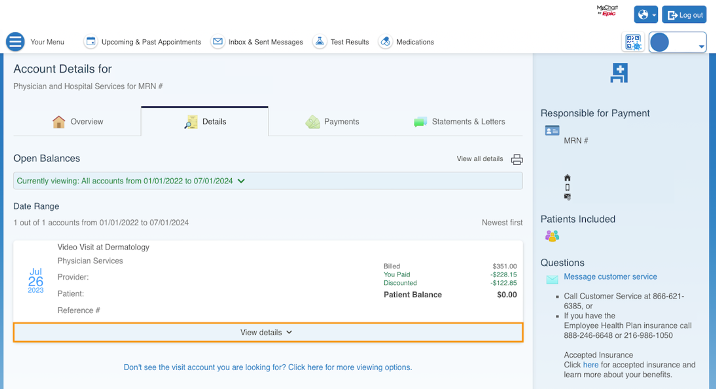Expand the Currently viewing date range filter
The image size is (716, 390).
coord(268,181)
